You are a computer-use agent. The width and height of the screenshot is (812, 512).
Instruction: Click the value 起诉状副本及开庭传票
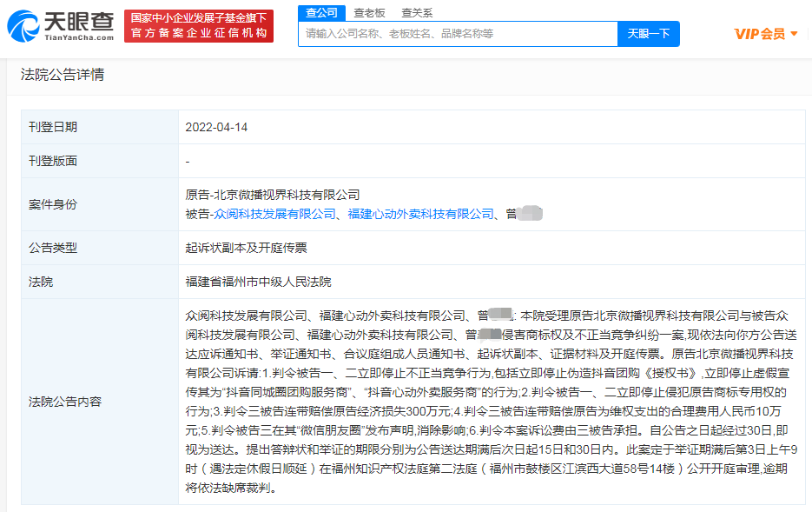coord(246,248)
